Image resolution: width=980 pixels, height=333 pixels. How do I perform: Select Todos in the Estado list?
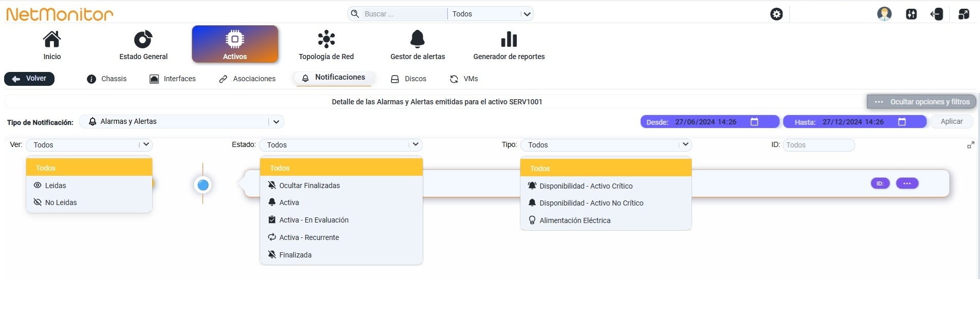[341, 168]
